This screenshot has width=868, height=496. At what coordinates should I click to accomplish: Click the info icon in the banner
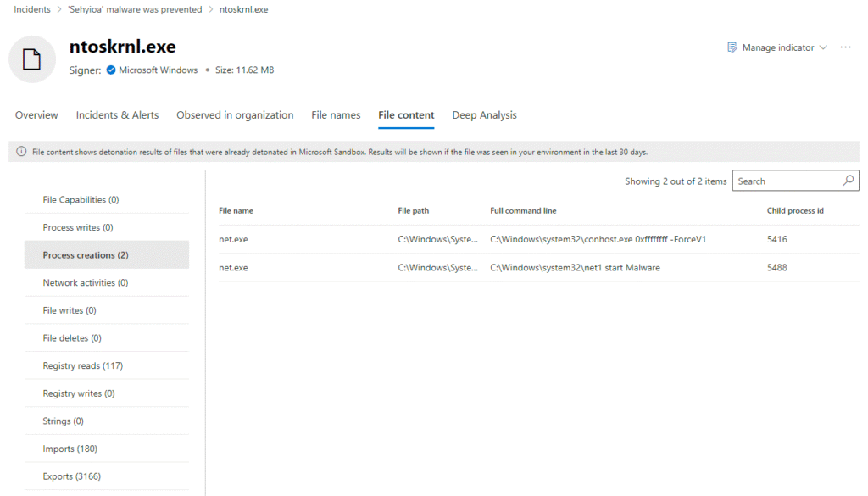(x=21, y=152)
